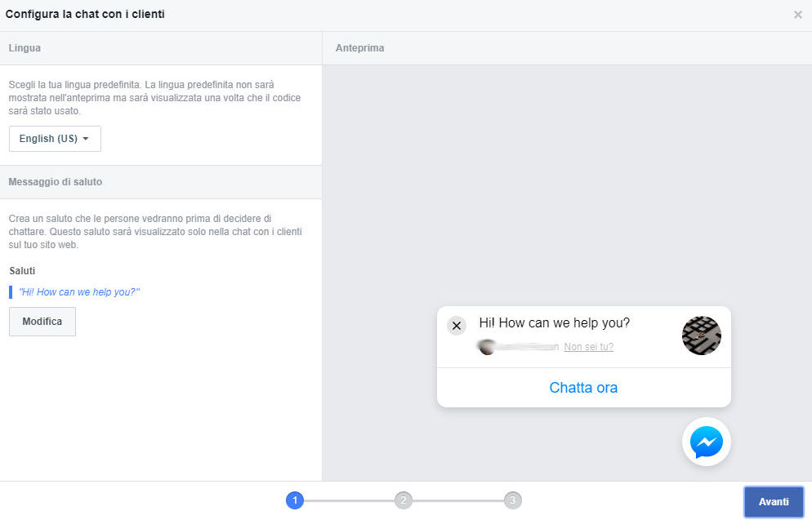This screenshot has height=520, width=812.
Task: Close the Configura la chat dialog
Action: [x=797, y=15]
